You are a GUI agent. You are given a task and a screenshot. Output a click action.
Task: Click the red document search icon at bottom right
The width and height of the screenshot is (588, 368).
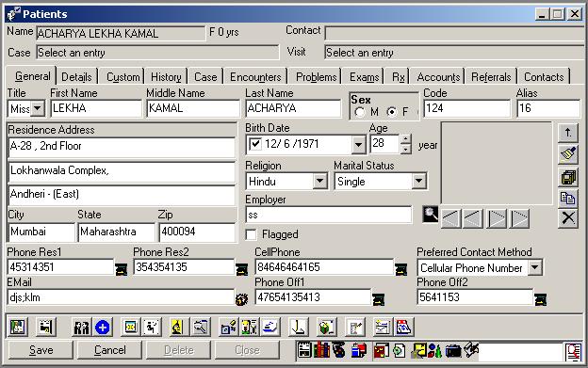[x=573, y=352]
